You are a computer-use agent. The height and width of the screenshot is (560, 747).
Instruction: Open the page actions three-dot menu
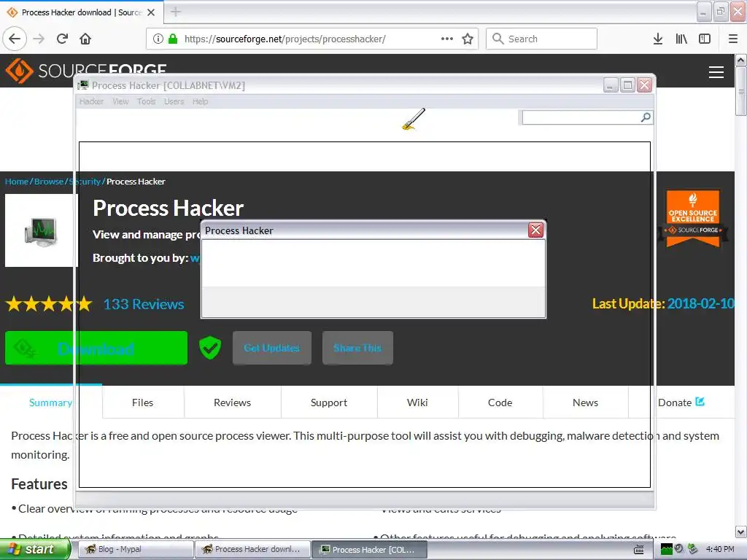click(447, 39)
